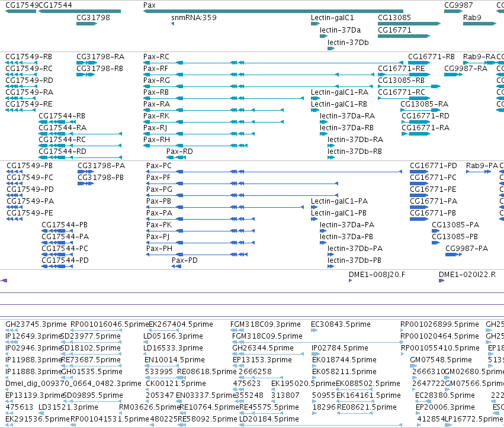Image resolution: width=504 pixels, height=428 pixels.
Task: Select protein Pax-PF
Action: 158,178
